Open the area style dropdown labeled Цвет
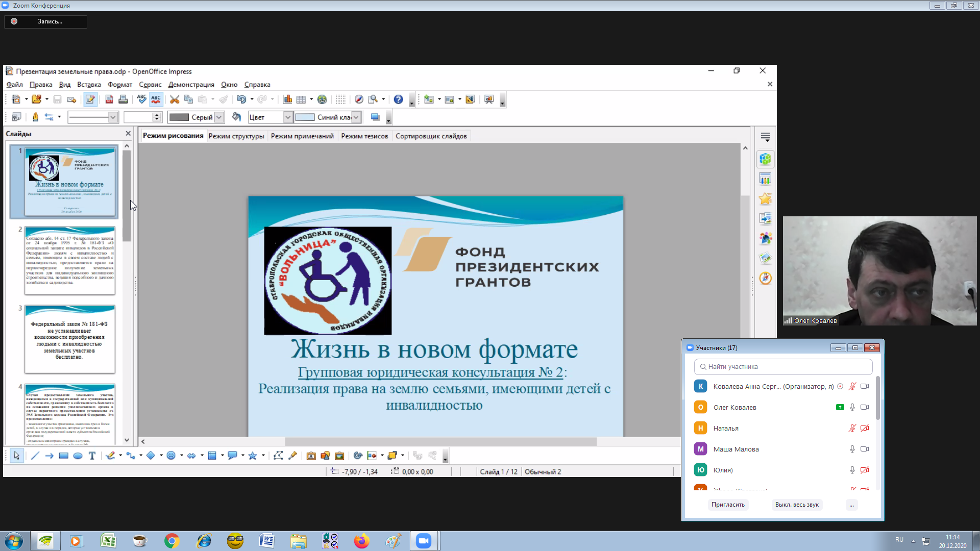This screenshot has height=551, width=980. point(288,117)
